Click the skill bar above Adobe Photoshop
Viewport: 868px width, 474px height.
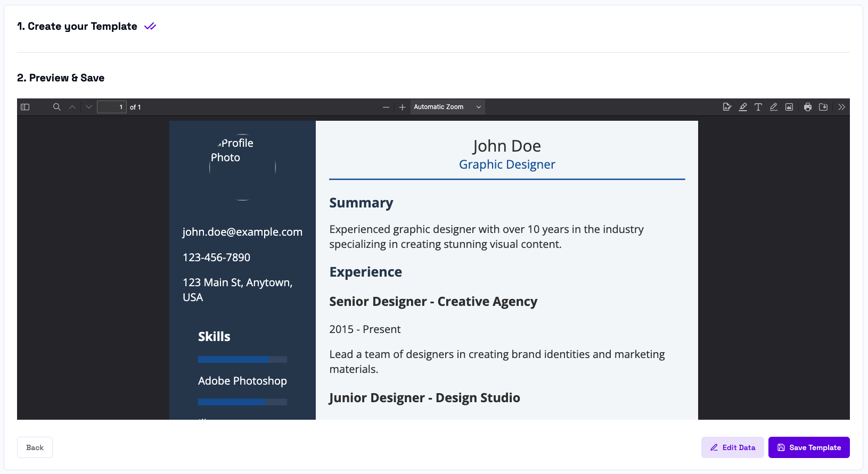[242, 360]
